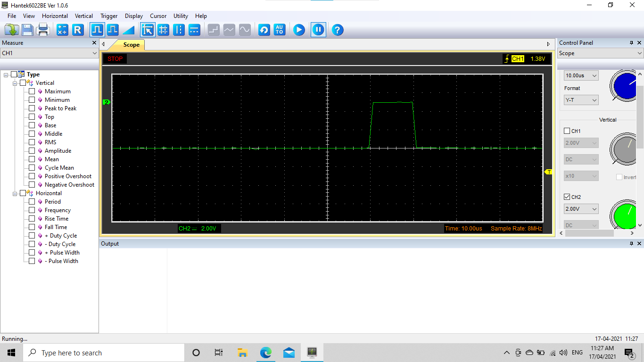This screenshot has width=644, height=362.
Task: Click the AUTO setup icon
Action: 280,30
